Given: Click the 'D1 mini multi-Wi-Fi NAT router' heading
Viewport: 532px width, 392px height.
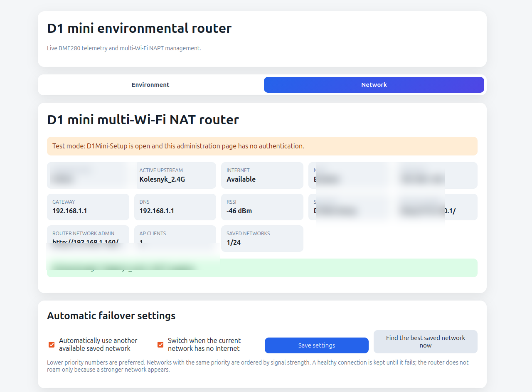Looking at the screenshot, I should [x=143, y=120].
